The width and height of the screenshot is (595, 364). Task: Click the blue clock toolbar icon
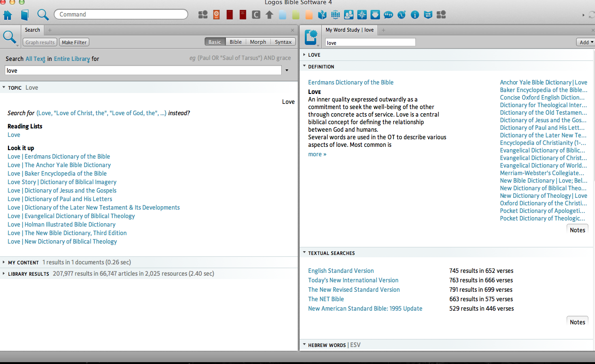click(x=402, y=15)
